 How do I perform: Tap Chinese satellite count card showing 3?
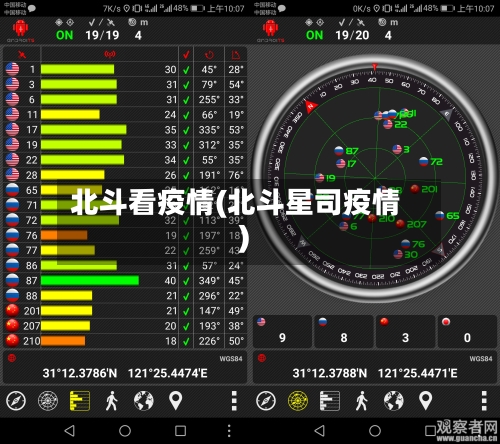(405, 331)
